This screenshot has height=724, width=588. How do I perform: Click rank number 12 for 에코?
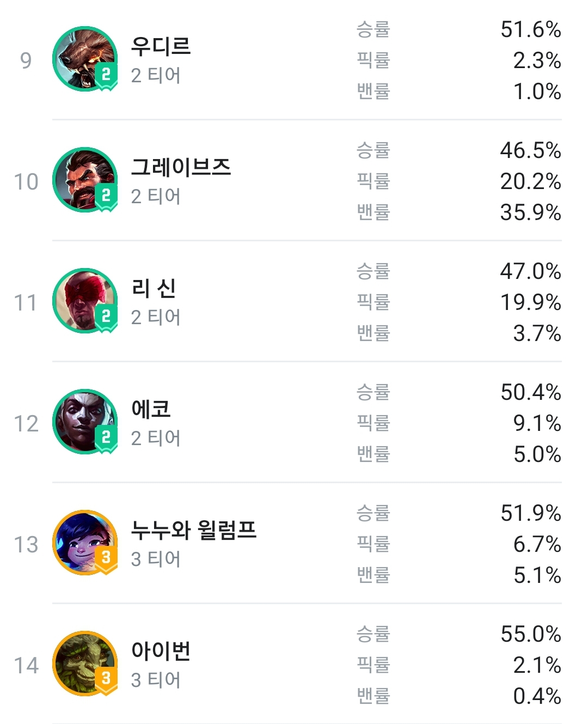tap(26, 424)
